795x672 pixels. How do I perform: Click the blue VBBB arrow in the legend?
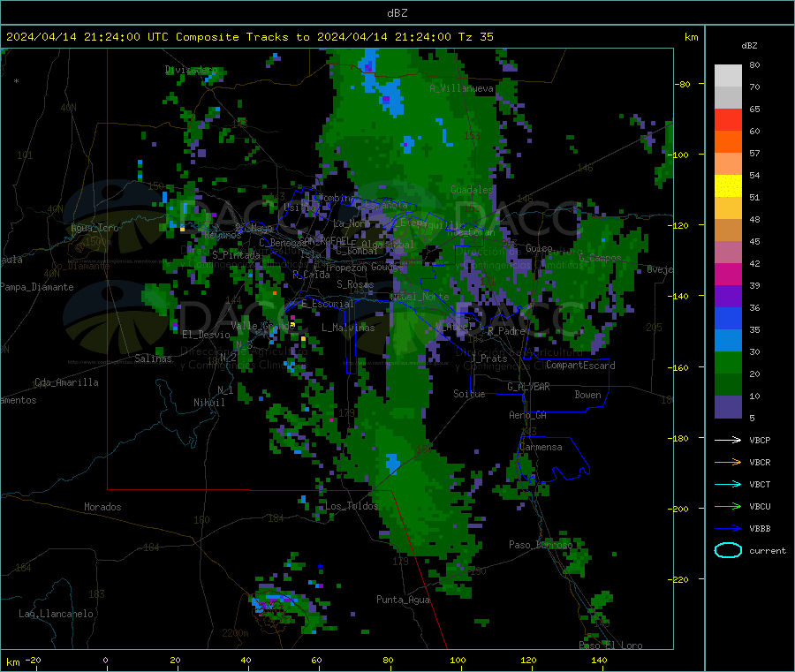[x=728, y=528]
